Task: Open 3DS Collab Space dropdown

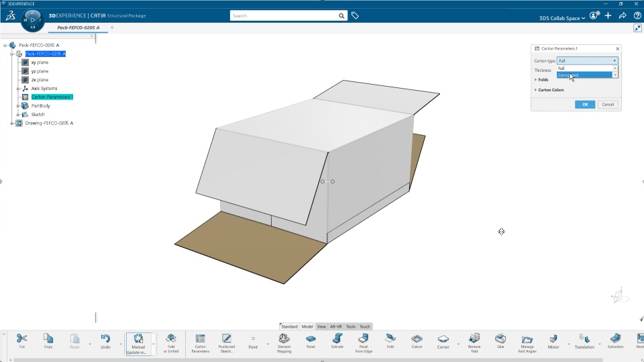Action: pyautogui.click(x=562, y=18)
